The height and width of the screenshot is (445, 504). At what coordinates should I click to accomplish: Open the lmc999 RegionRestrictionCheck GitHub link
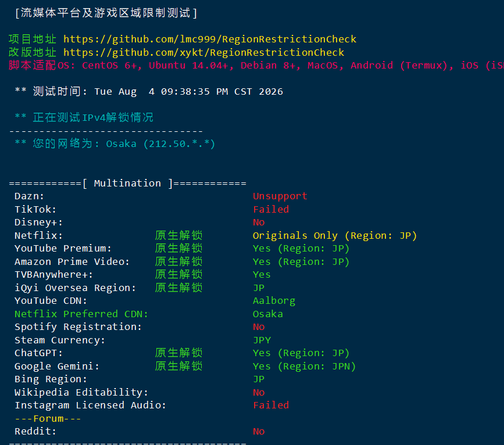pos(210,39)
